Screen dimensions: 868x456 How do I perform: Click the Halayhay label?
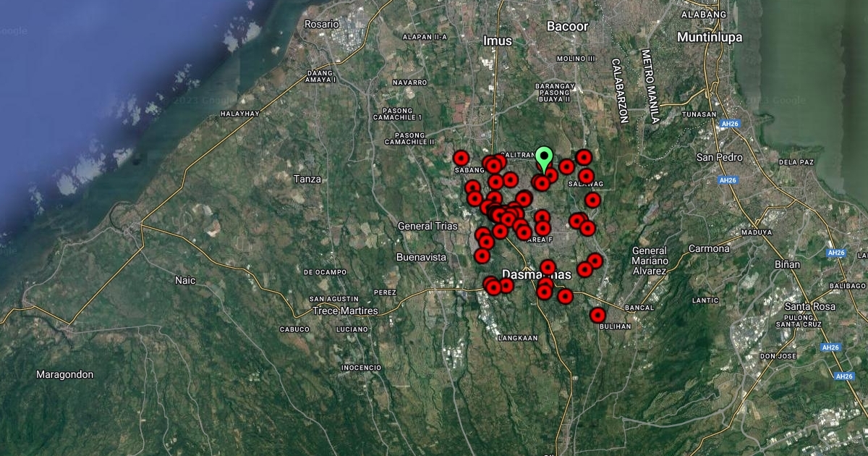point(239,114)
